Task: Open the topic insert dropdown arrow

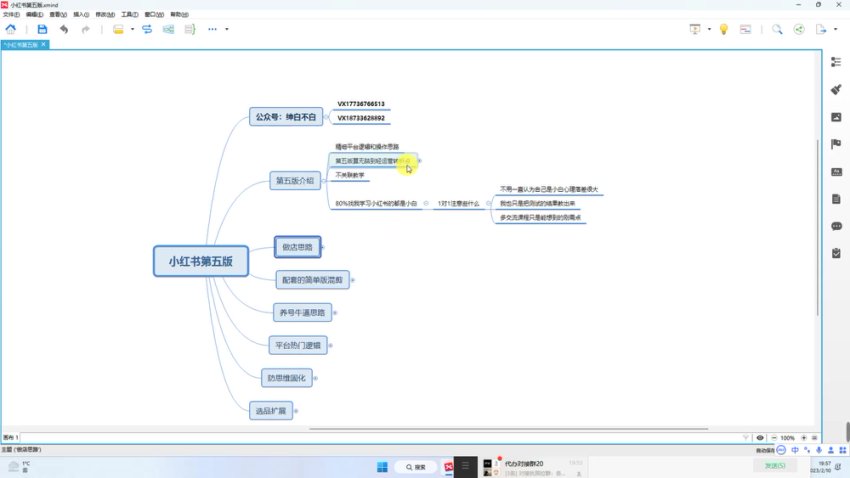Action: click(x=132, y=29)
